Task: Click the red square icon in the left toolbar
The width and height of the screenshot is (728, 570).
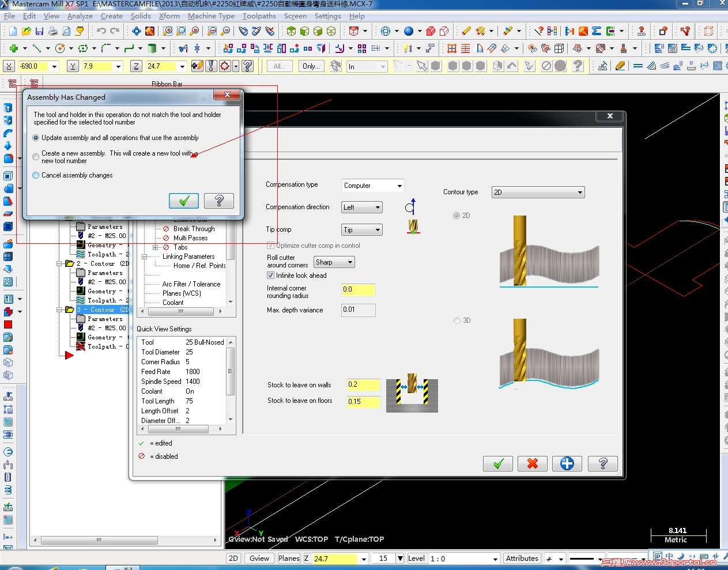Action: (x=8, y=324)
